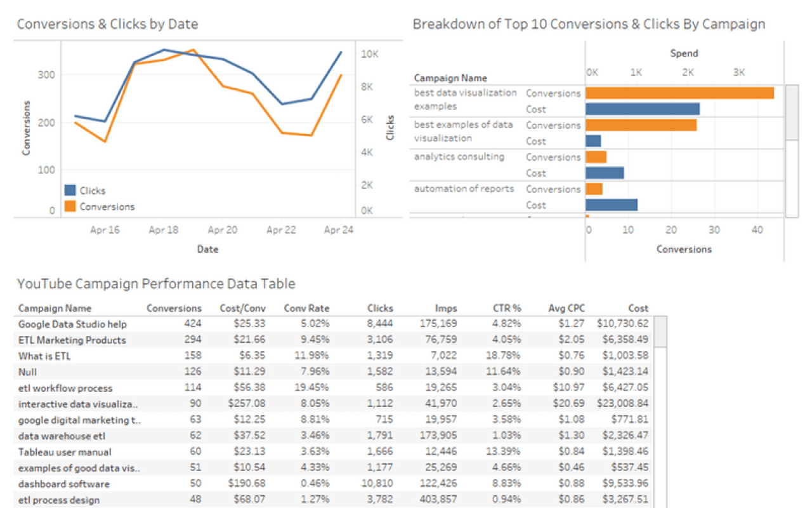Click the Avg CPC column header
The image size is (812, 508).
click(566, 308)
